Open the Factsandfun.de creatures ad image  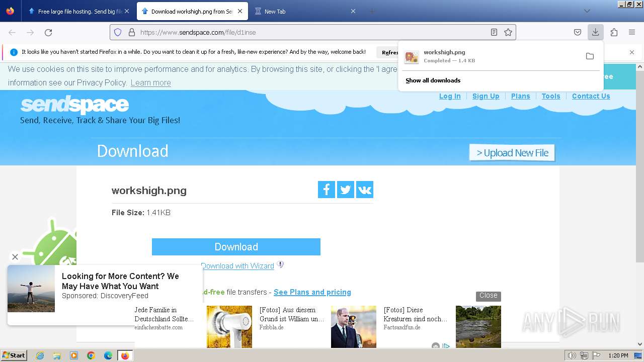click(x=478, y=327)
